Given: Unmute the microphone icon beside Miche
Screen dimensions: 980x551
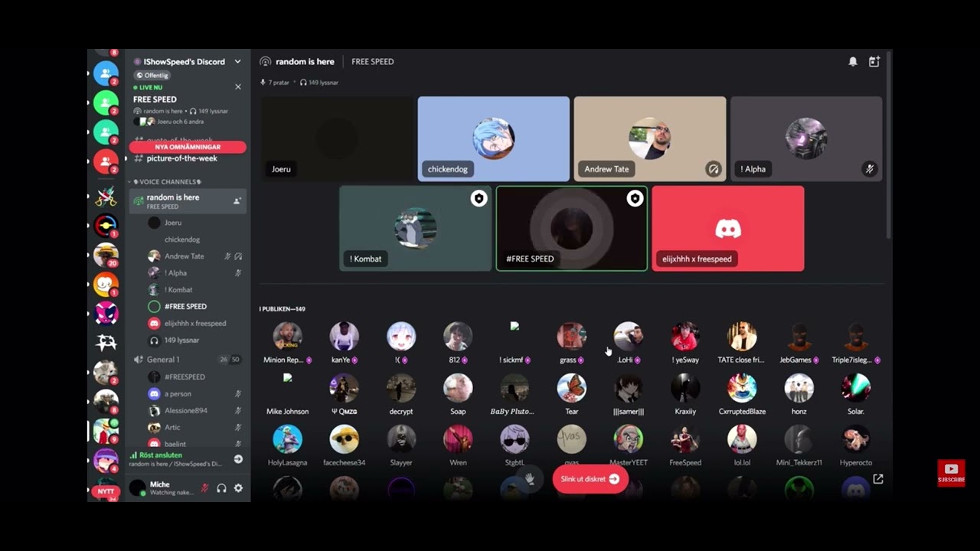Looking at the screenshot, I should point(204,488).
